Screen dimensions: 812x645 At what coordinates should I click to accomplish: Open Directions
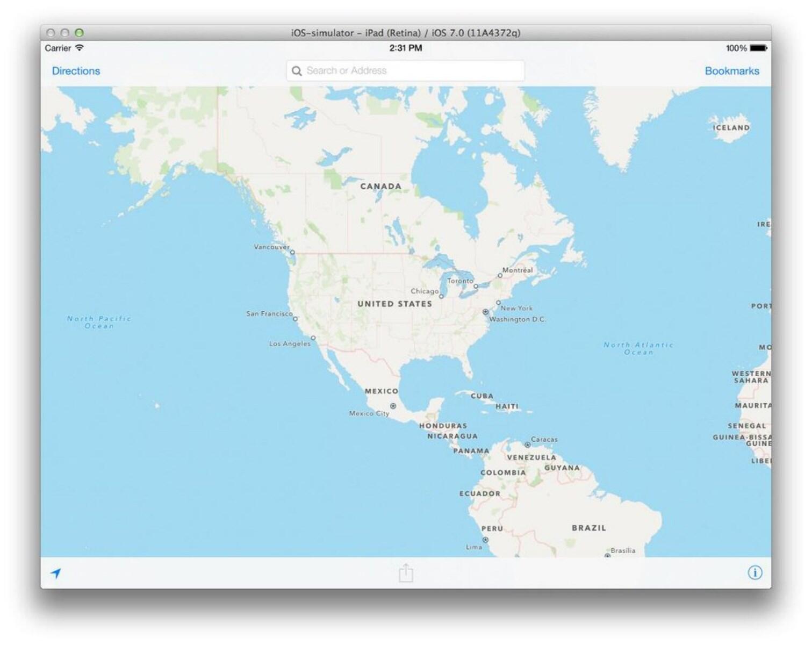tap(76, 71)
